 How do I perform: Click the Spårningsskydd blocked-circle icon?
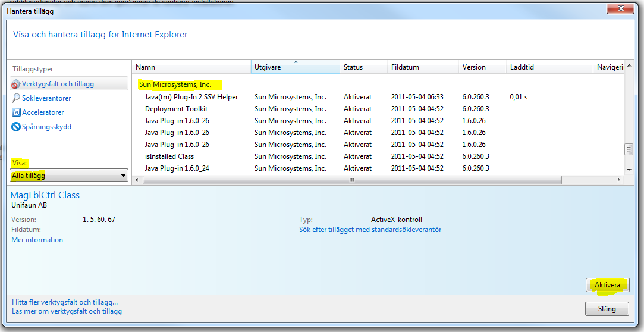tap(16, 127)
